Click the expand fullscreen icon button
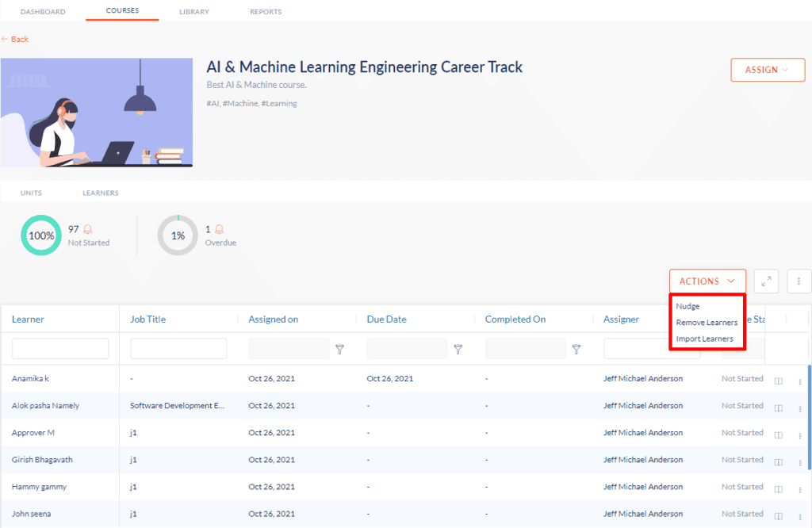This screenshot has width=812, height=528. coord(766,281)
